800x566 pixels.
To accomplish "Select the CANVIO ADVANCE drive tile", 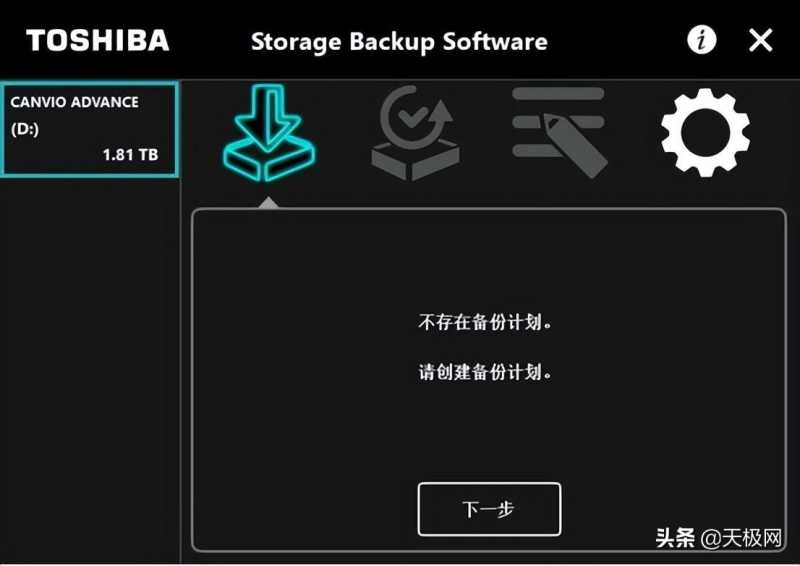I will pyautogui.click(x=89, y=130).
